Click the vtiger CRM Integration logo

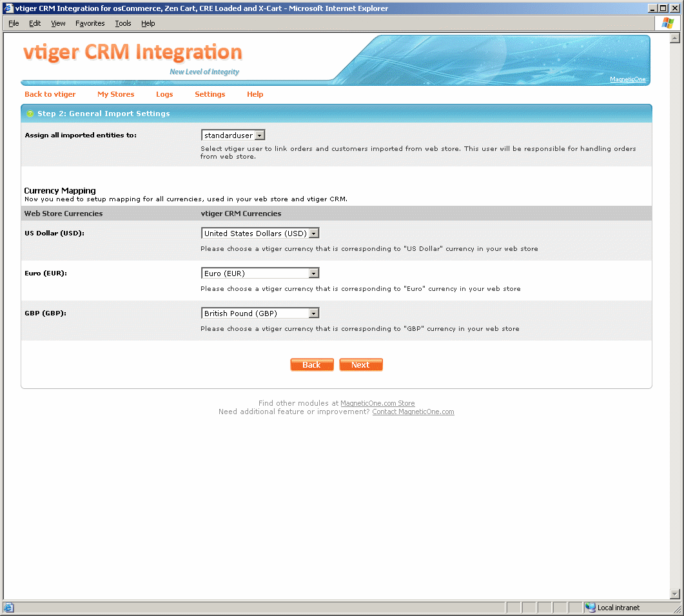coord(133,52)
